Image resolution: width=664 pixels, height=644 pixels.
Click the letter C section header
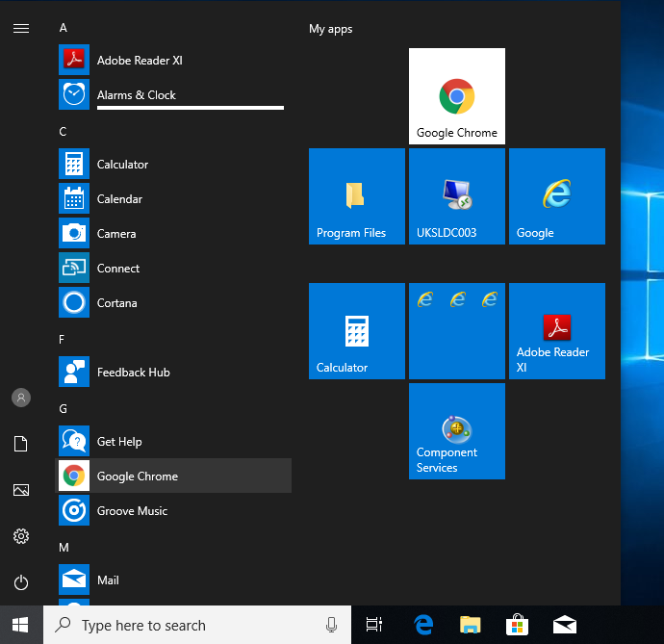[x=63, y=132]
